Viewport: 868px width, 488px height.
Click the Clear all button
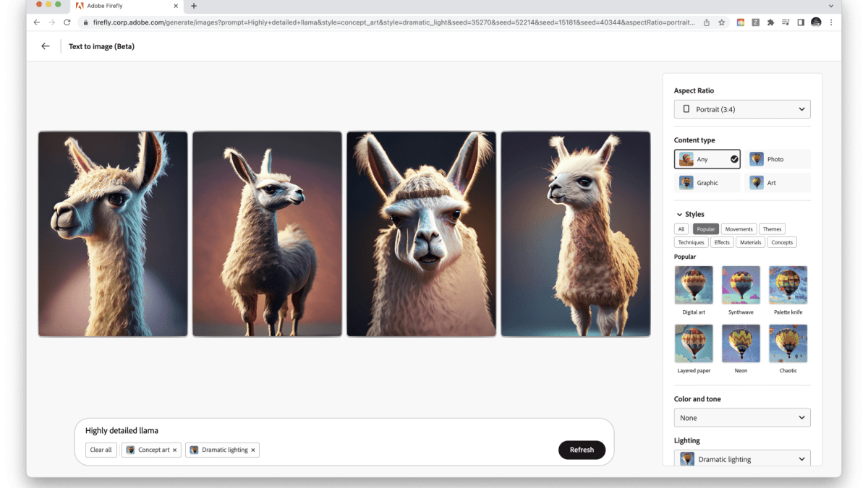click(101, 450)
